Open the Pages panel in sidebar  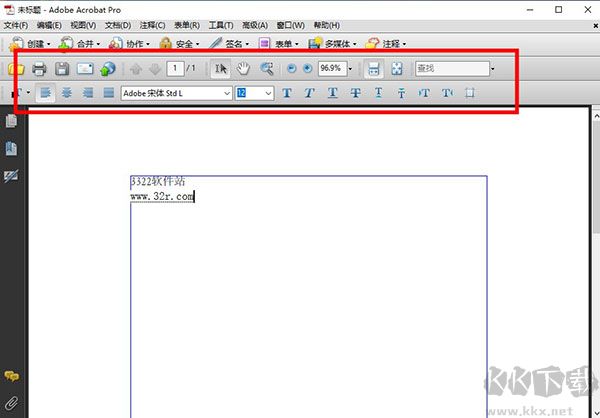[x=11, y=121]
